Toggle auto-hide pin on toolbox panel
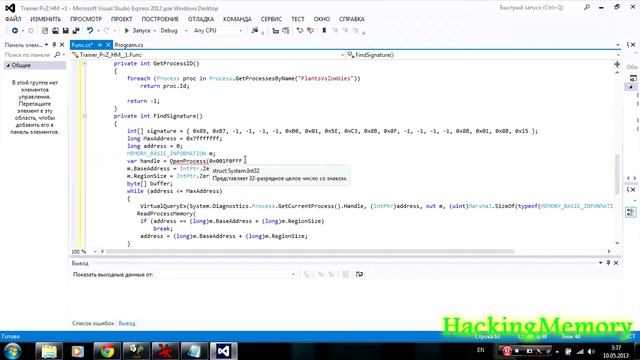Screen dimensions: 640x360 (54, 45)
